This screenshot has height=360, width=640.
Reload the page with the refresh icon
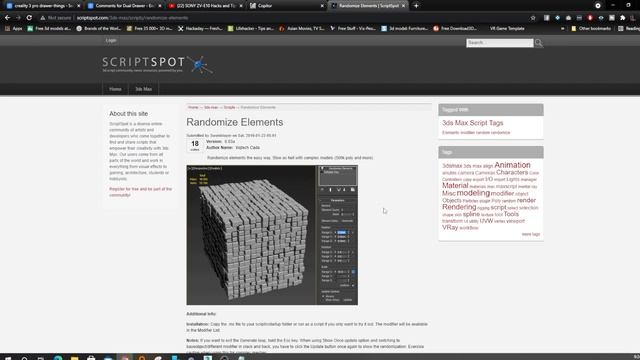(29, 18)
